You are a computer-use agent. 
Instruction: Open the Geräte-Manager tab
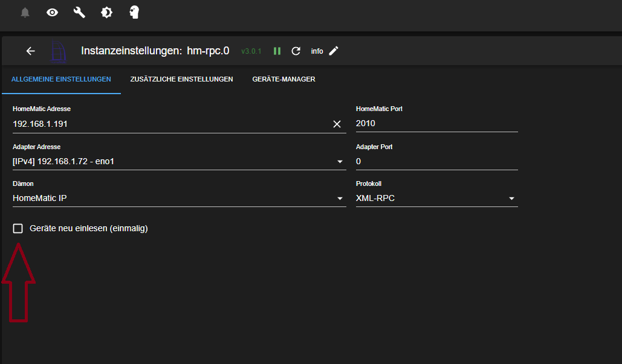pos(283,79)
